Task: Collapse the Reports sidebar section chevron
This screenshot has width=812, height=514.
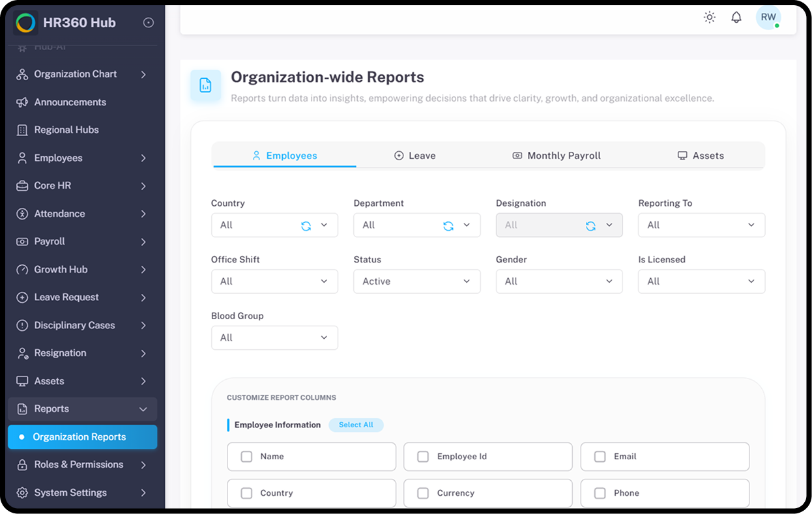Action: 143,409
